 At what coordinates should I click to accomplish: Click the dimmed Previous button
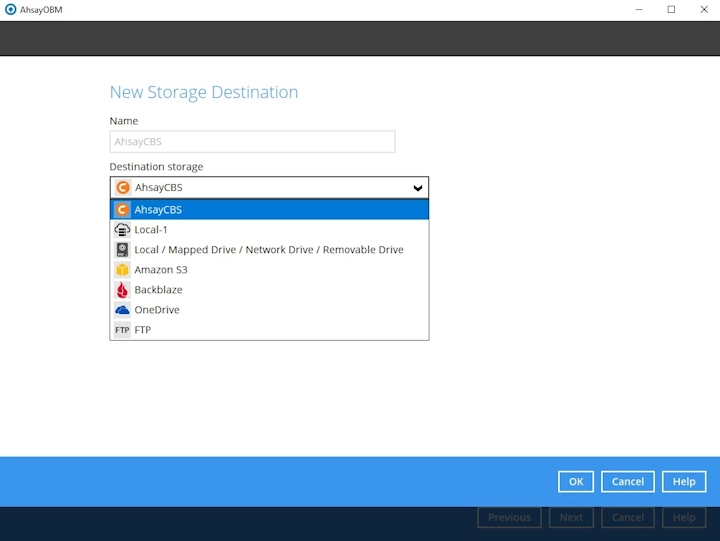click(x=509, y=518)
